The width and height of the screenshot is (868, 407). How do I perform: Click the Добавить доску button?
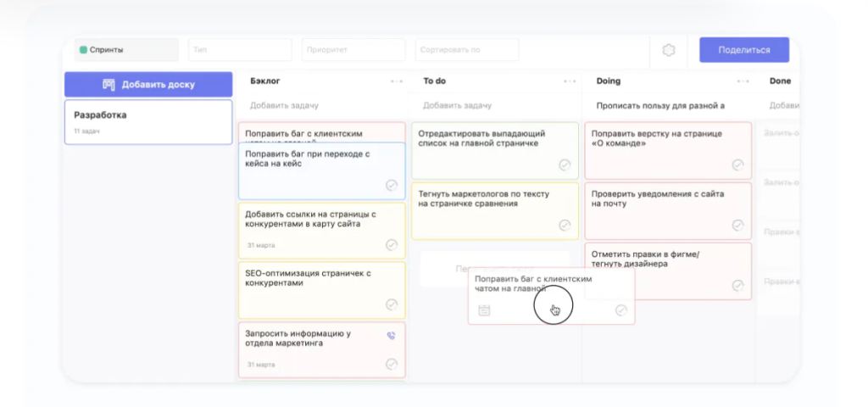tap(148, 85)
